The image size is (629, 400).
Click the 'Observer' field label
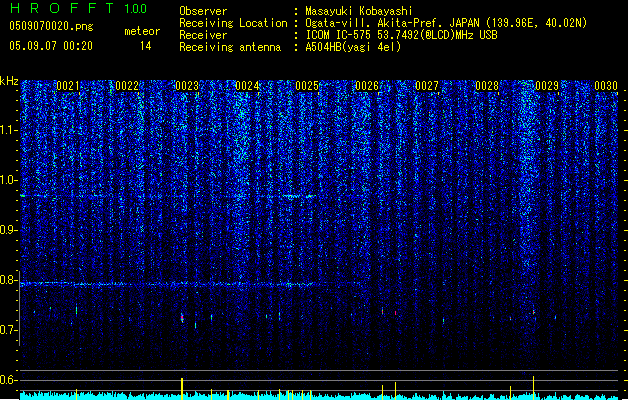pyautogui.click(x=203, y=11)
